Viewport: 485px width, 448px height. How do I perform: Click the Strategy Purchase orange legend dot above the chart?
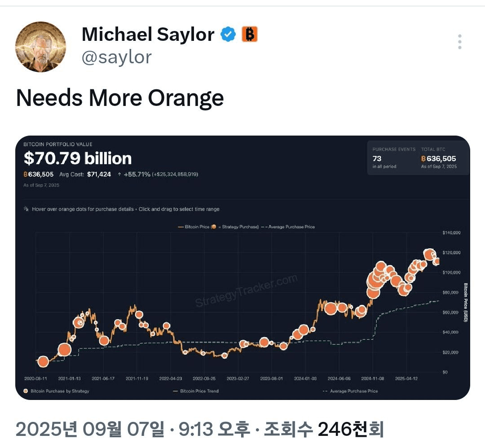[x=213, y=227]
